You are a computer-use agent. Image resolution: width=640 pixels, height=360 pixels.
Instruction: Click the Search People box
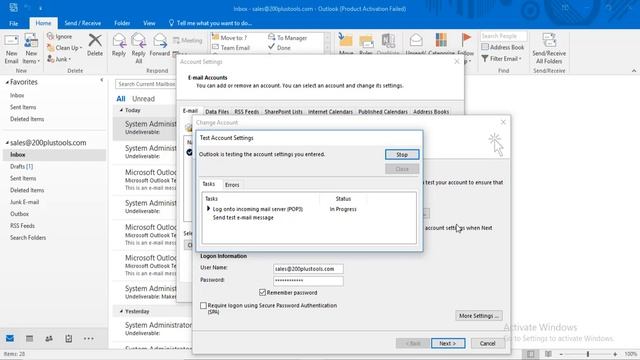503,36
